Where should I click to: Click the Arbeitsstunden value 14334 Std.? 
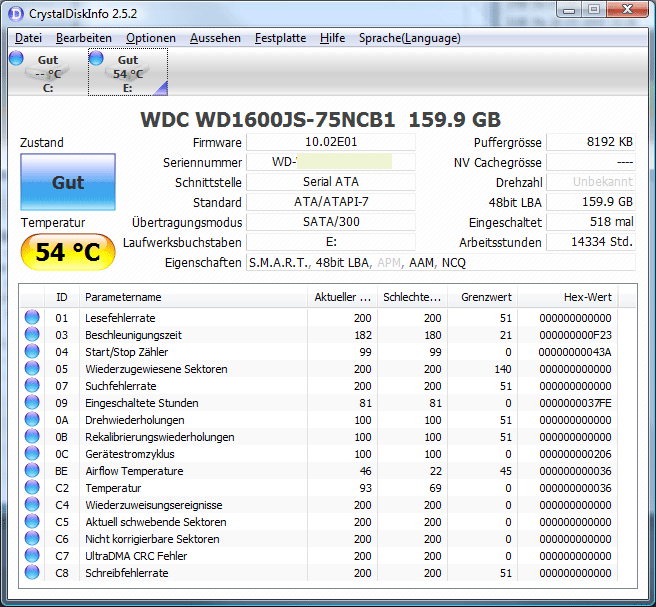(x=591, y=242)
